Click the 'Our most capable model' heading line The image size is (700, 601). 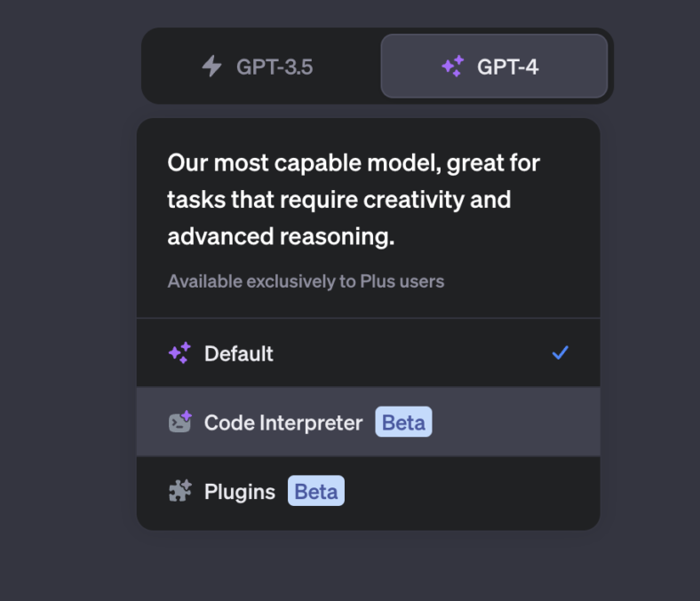click(353, 163)
